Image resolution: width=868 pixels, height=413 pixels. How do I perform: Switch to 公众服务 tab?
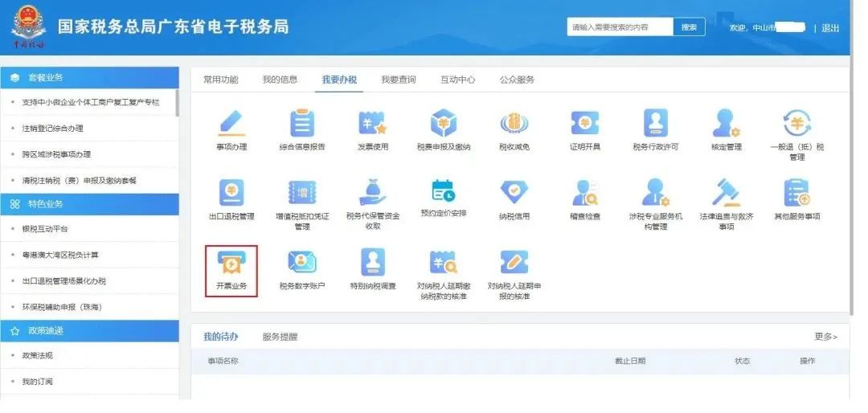(x=517, y=80)
